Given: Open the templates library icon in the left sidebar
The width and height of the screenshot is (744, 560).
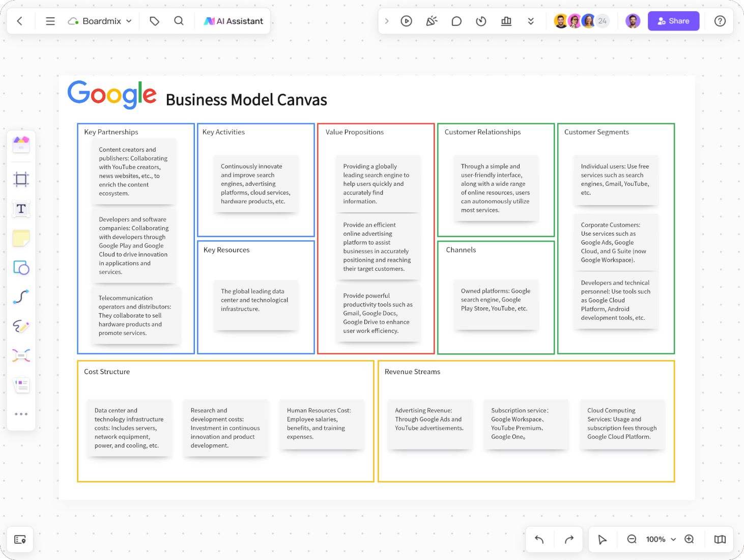Looking at the screenshot, I should [x=21, y=145].
